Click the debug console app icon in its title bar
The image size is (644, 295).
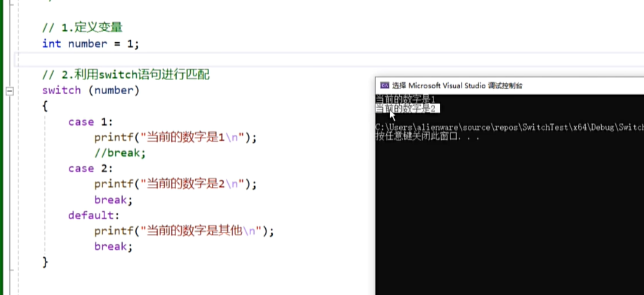385,86
